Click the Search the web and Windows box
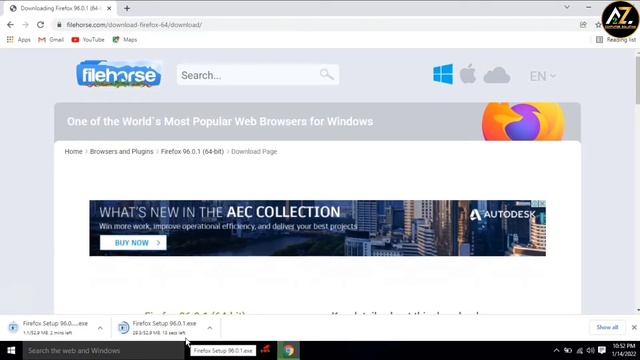The width and height of the screenshot is (640, 360). (103, 351)
